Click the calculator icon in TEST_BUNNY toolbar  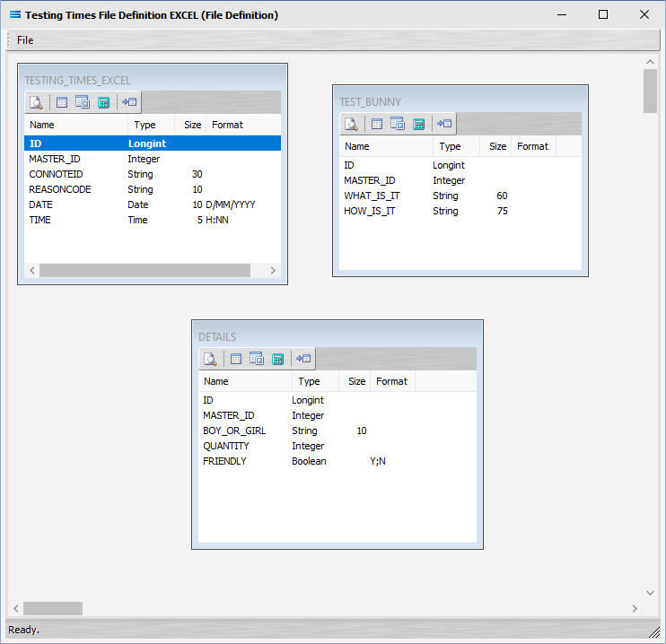pyautogui.click(x=419, y=124)
